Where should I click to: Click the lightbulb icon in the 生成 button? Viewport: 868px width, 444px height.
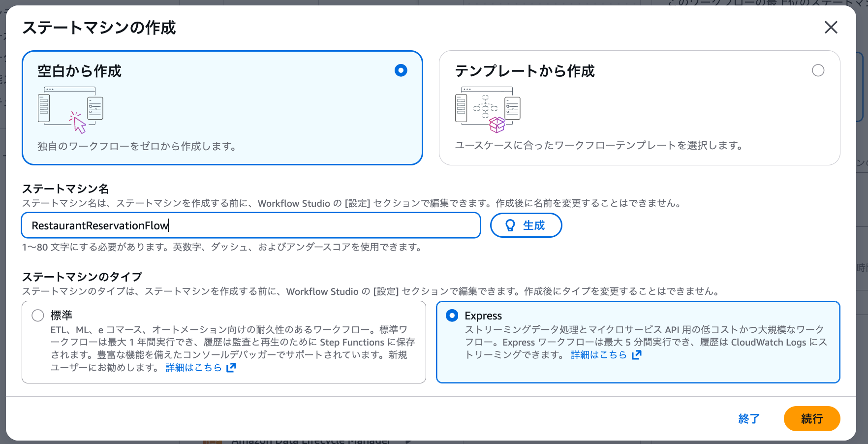coord(510,225)
